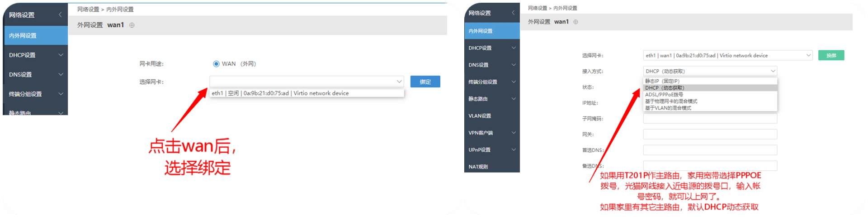Select the WAN (外网) radio button
868x217 pixels.
(216, 64)
